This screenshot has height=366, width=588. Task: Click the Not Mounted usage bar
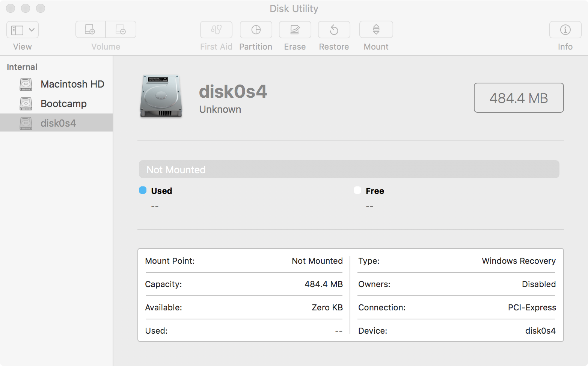(349, 169)
